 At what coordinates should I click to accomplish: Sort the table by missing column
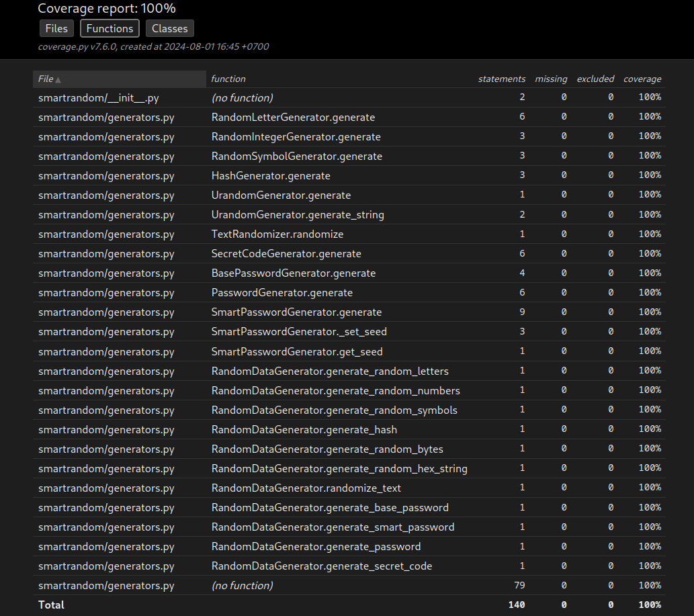pos(551,79)
